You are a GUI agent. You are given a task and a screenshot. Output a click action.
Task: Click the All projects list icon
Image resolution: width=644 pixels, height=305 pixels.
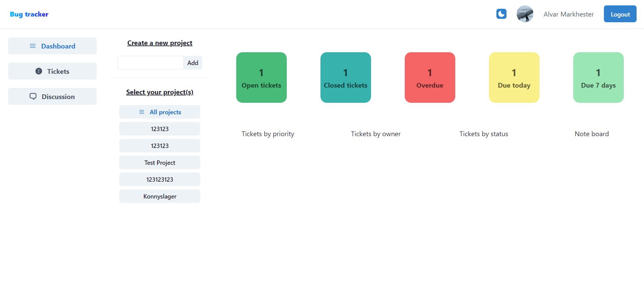pos(142,112)
